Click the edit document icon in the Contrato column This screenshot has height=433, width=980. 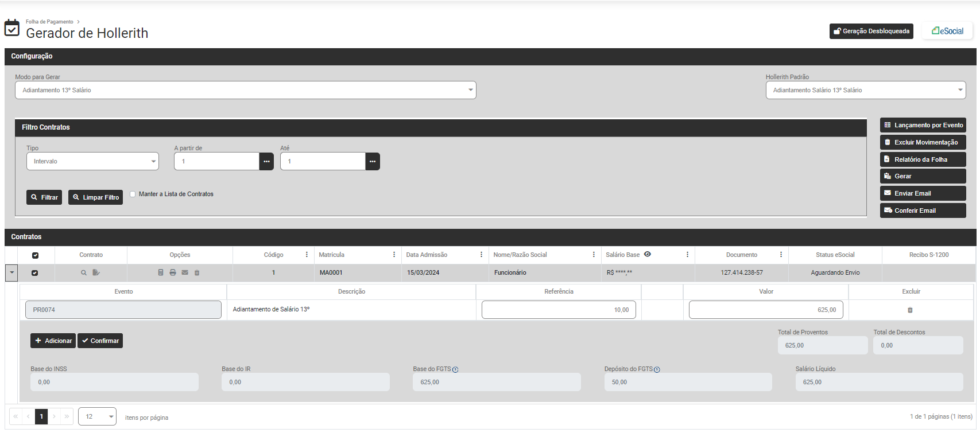[96, 272]
